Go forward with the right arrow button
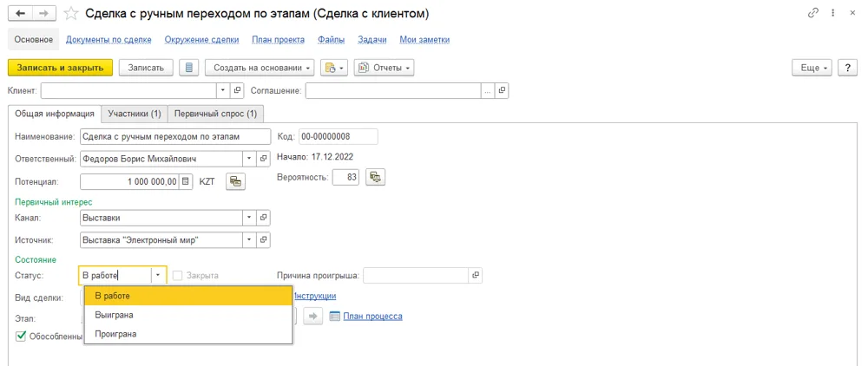The width and height of the screenshot is (868, 366). pos(45,14)
